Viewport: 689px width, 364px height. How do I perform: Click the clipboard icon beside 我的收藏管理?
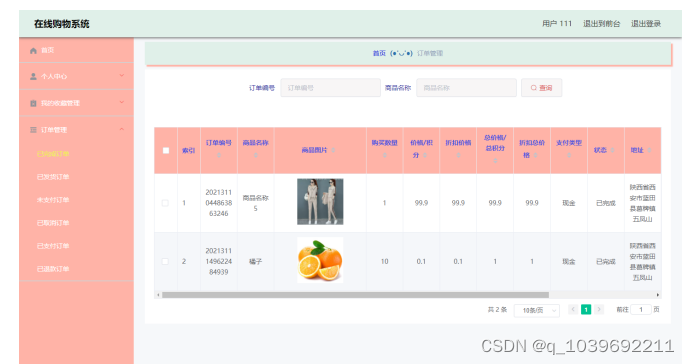tap(33, 103)
